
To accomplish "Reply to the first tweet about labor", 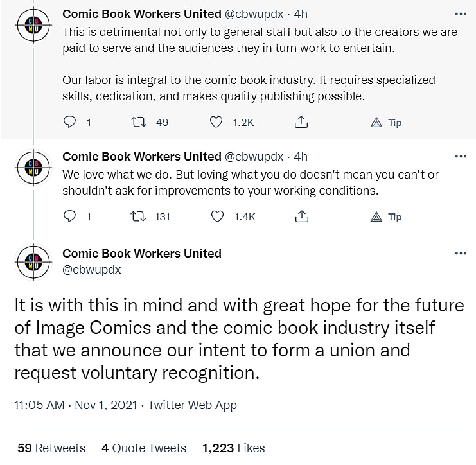I will click(71, 122).
